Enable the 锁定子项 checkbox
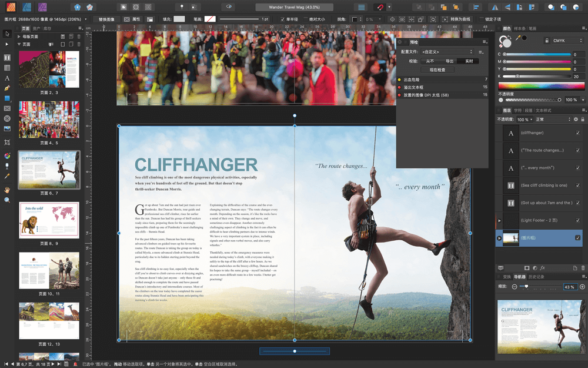588x368 pixels. click(481, 19)
